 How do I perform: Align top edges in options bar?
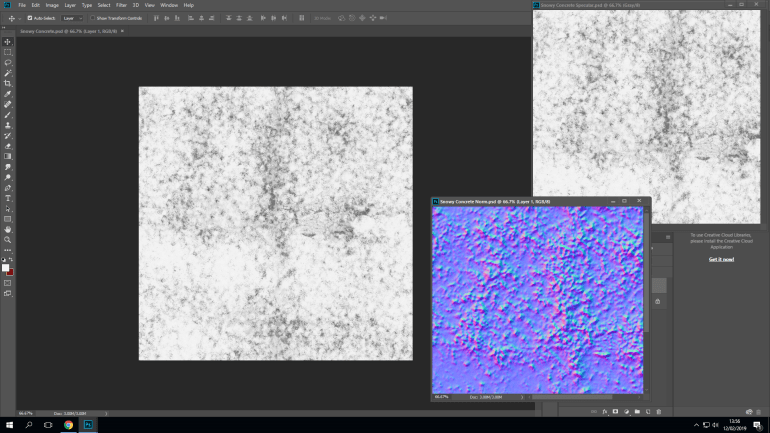[x=156, y=18]
